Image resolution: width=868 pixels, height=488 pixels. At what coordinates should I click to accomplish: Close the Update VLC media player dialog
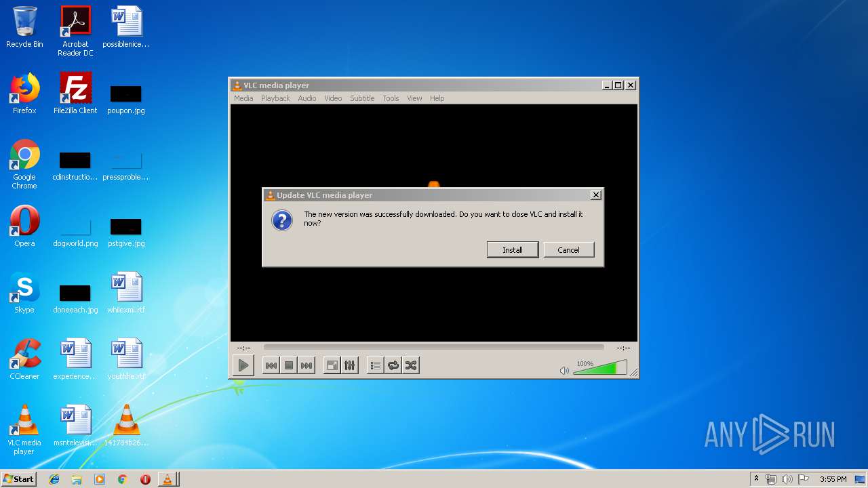(x=596, y=195)
